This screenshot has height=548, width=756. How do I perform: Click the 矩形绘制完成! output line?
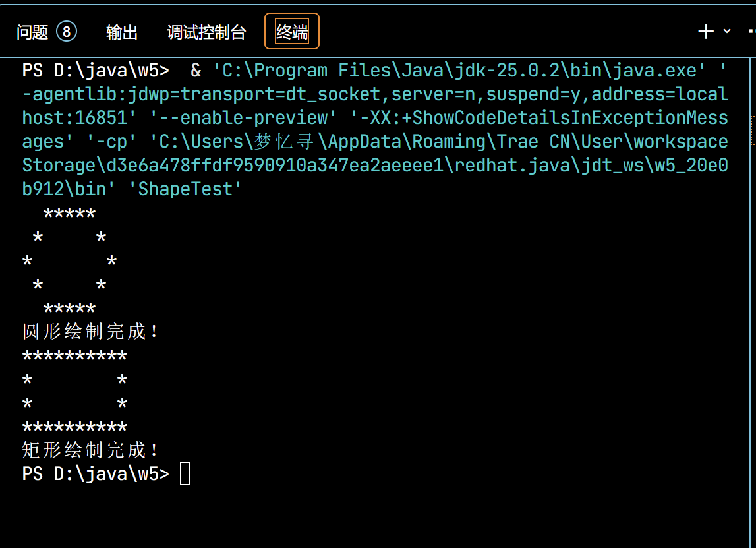[x=91, y=450]
